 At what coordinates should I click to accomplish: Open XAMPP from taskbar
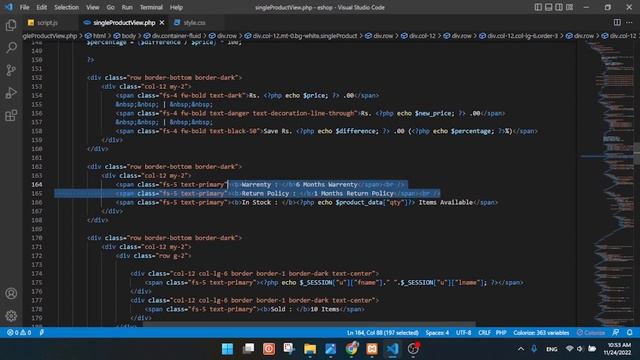[x=372, y=349]
